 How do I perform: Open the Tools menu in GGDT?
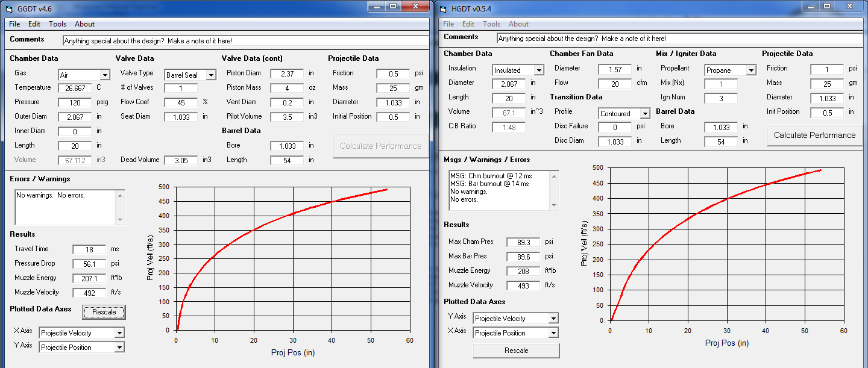coord(58,24)
